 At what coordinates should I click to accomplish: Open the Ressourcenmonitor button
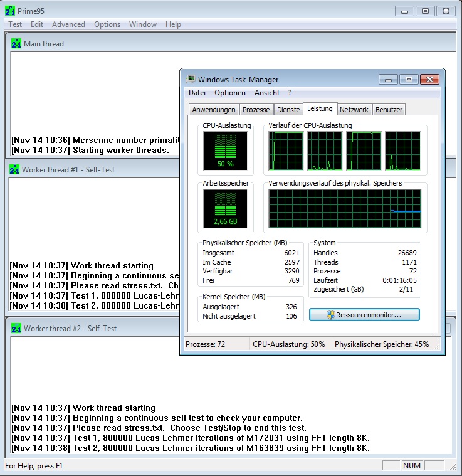(364, 315)
